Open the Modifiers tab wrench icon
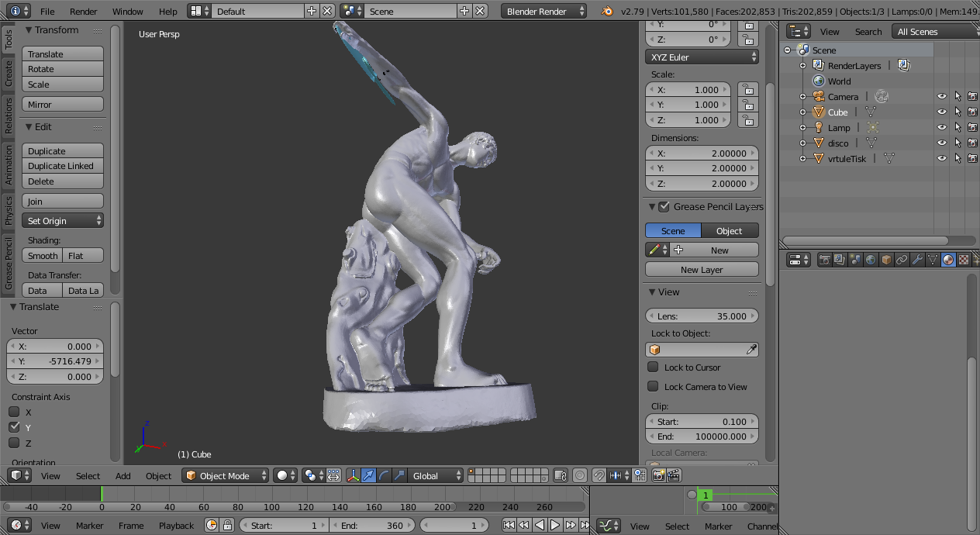This screenshot has height=535, width=980. [917, 261]
